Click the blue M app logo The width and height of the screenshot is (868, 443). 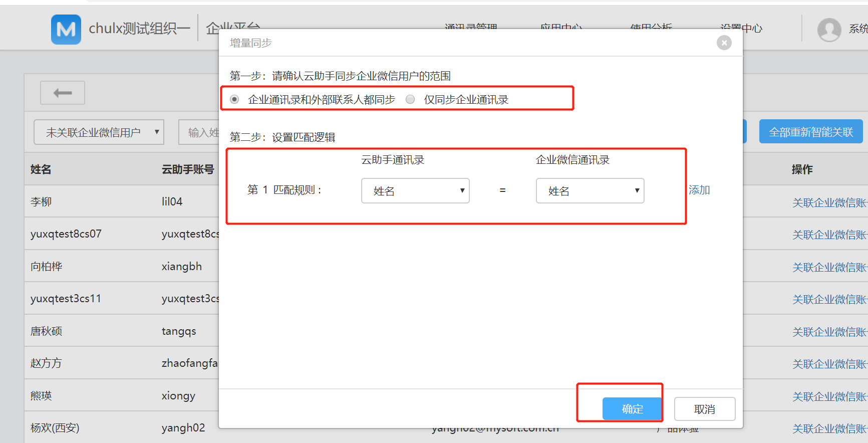[x=66, y=30]
